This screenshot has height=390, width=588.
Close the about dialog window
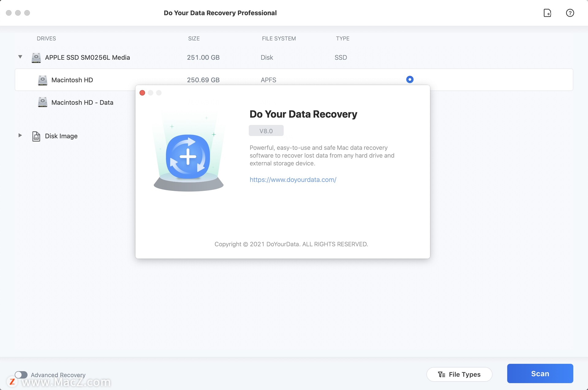[x=143, y=92]
